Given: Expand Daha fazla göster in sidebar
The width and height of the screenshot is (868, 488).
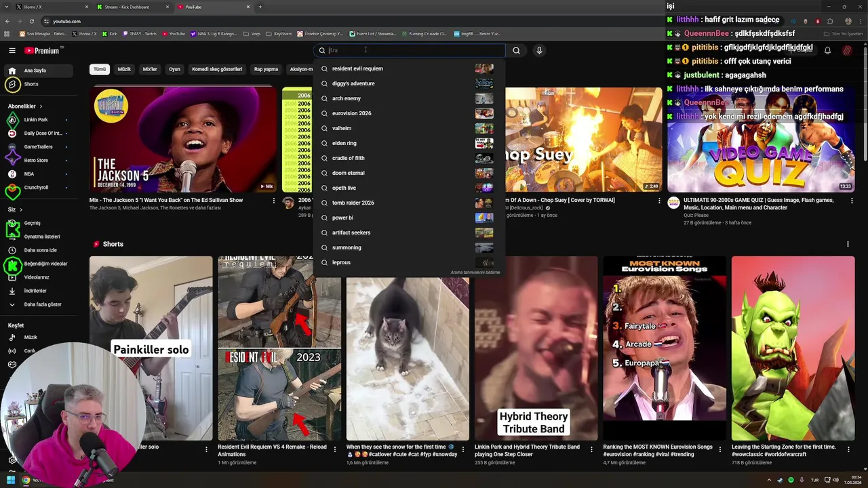Looking at the screenshot, I should point(39,304).
